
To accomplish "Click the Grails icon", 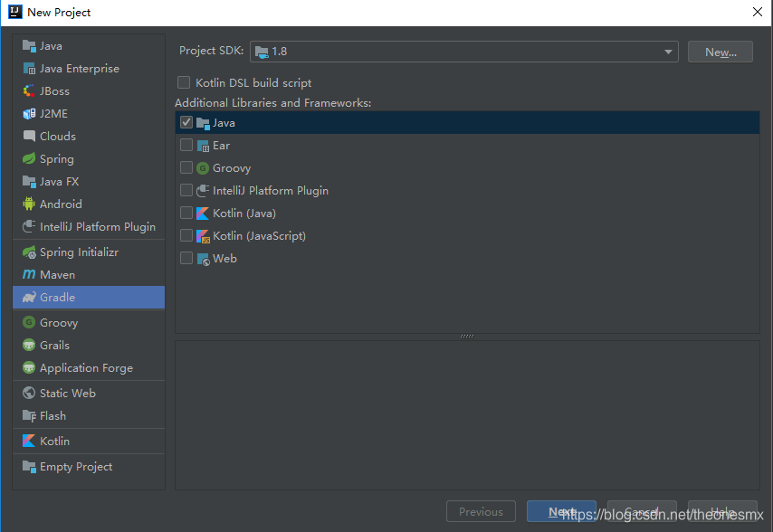I will [29, 345].
